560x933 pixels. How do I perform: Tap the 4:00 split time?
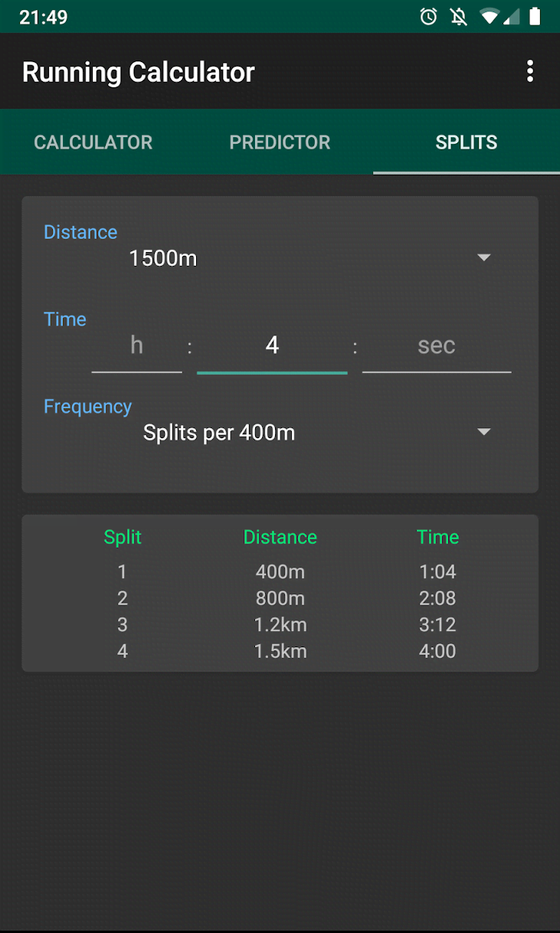click(x=438, y=652)
